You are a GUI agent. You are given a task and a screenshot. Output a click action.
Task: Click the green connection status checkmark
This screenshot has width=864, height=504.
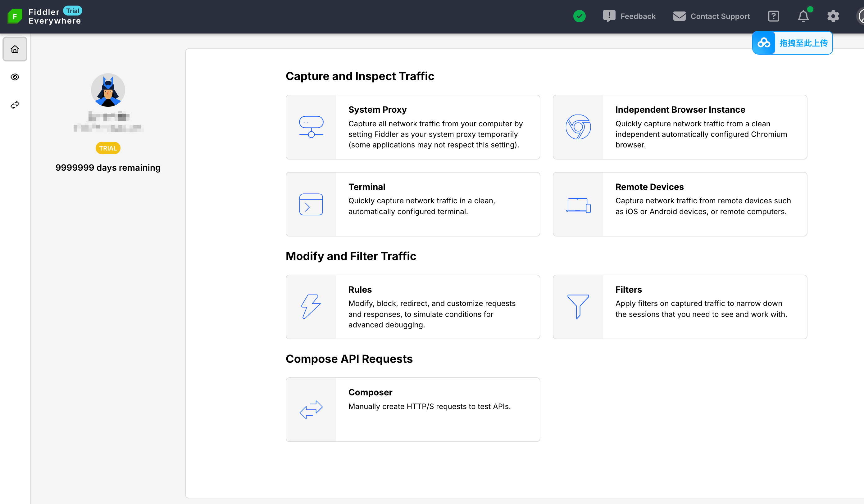coord(579,16)
